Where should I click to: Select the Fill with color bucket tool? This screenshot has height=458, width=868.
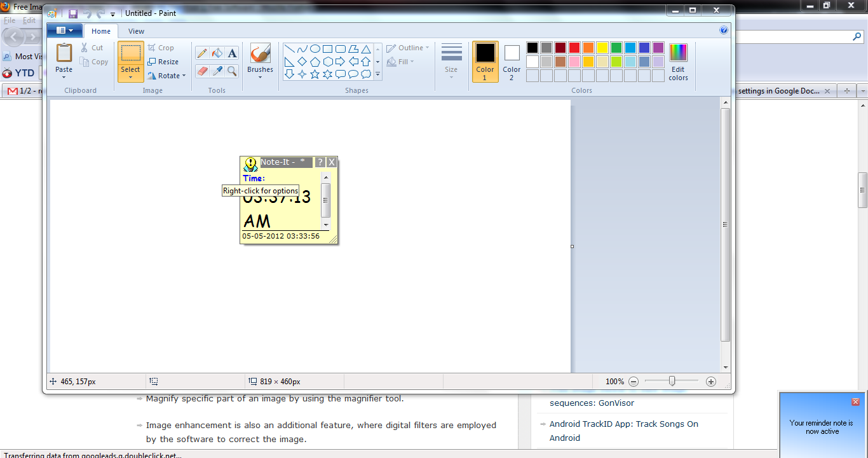[x=217, y=53]
